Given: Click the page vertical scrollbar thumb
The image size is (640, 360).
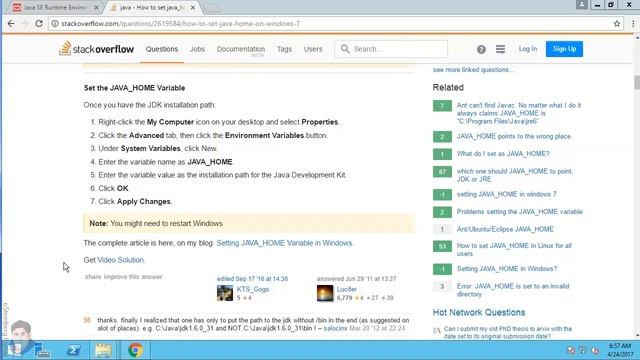Looking at the screenshot, I should pyautogui.click(x=637, y=82).
